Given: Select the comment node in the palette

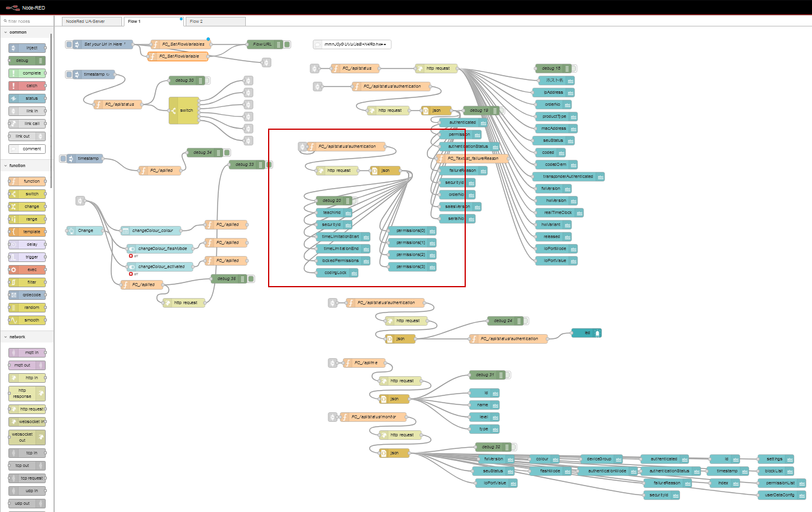Looking at the screenshot, I should pyautogui.click(x=27, y=149).
